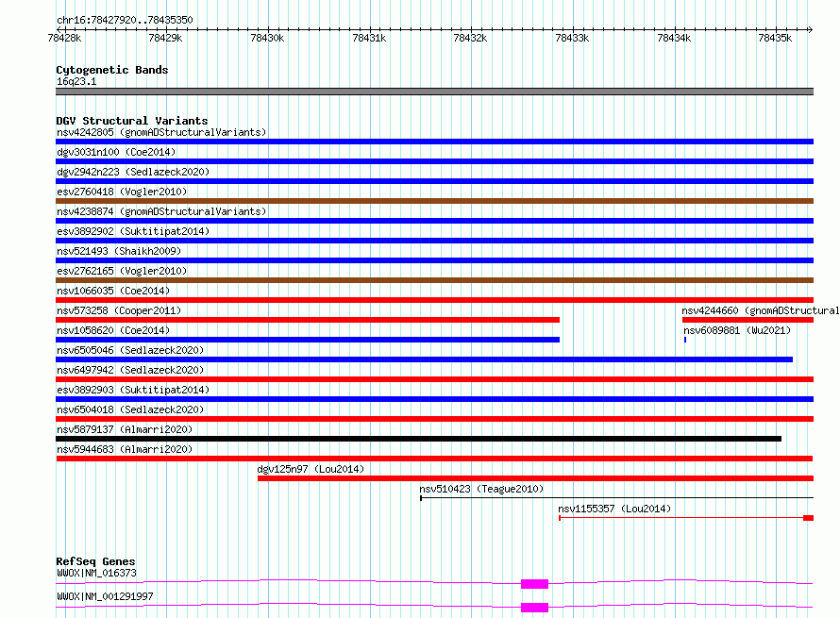Select the tiny blue marker under nsv6089881
840x618 pixels.
[x=685, y=340]
